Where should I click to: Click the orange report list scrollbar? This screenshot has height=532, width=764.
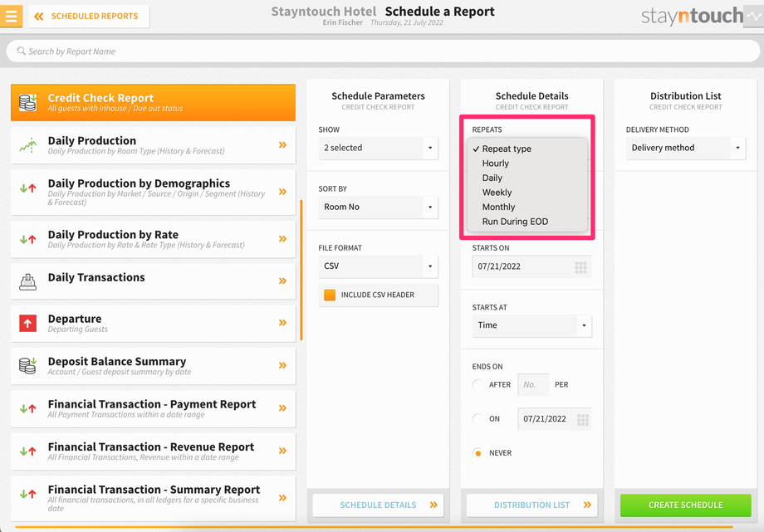pyautogui.click(x=301, y=270)
